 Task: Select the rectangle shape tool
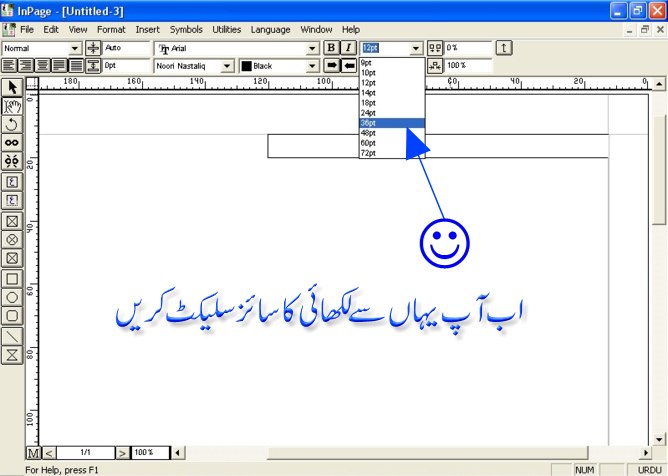(x=12, y=277)
